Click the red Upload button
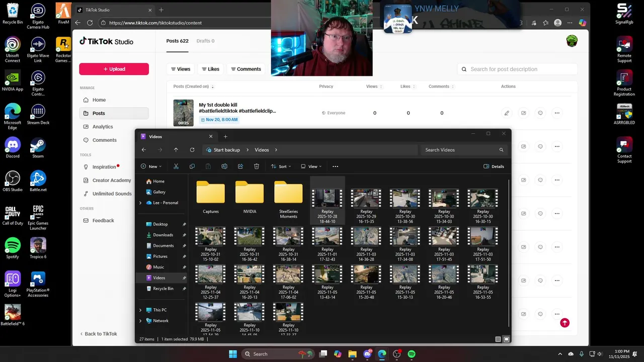The width and height of the screenshot is (644, 362). pos(114,69)
